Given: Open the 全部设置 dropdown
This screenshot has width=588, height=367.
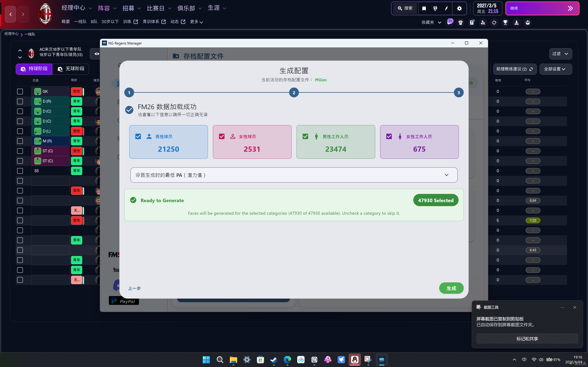Looking at the screenshot, I should pyautogui.click(x=555, y=69).
